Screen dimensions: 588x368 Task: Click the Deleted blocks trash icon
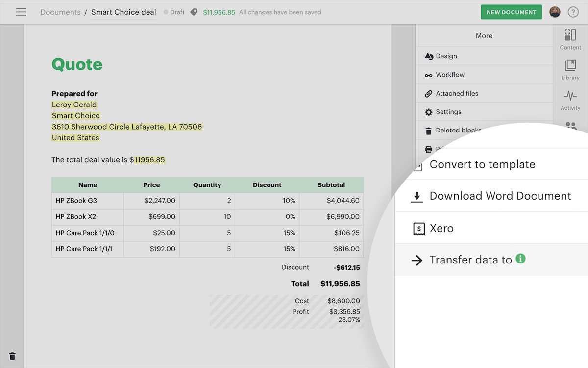pos(429,131)
